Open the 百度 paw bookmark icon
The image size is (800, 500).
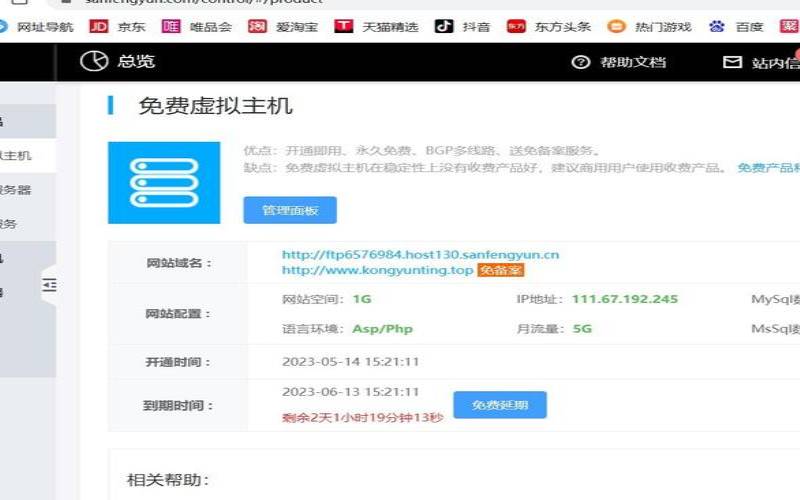(x=717, y=26)
